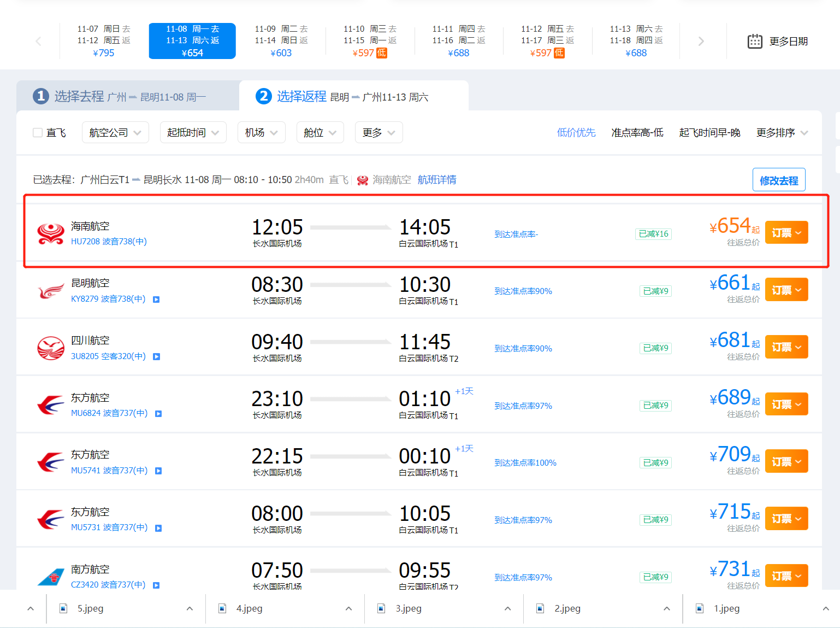
Task: Expand the 舱位 filter dropdown
Action: click(320, 132)
